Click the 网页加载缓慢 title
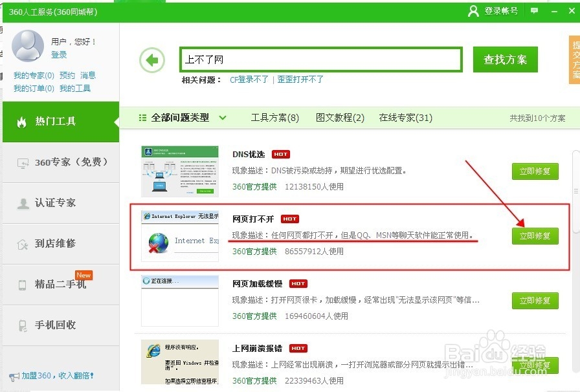The height and width of the screenshot is (392, 580). (x=258, y=283)
